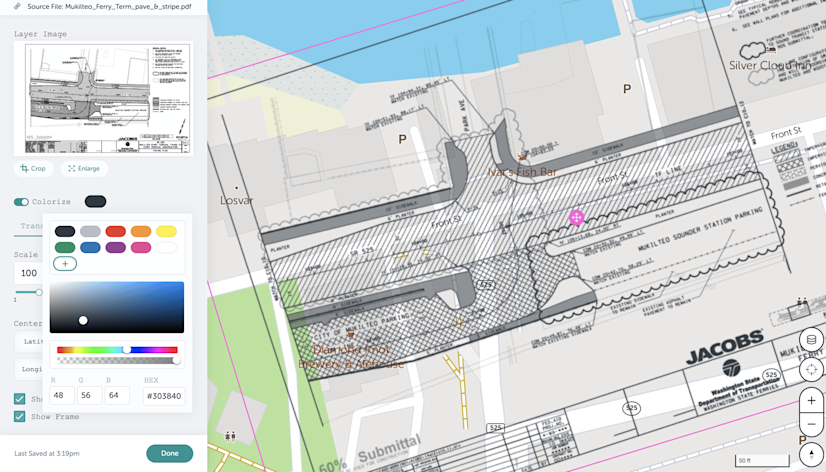
Task: Toggle the Show Frame checkbox
Action: [19, 417]
